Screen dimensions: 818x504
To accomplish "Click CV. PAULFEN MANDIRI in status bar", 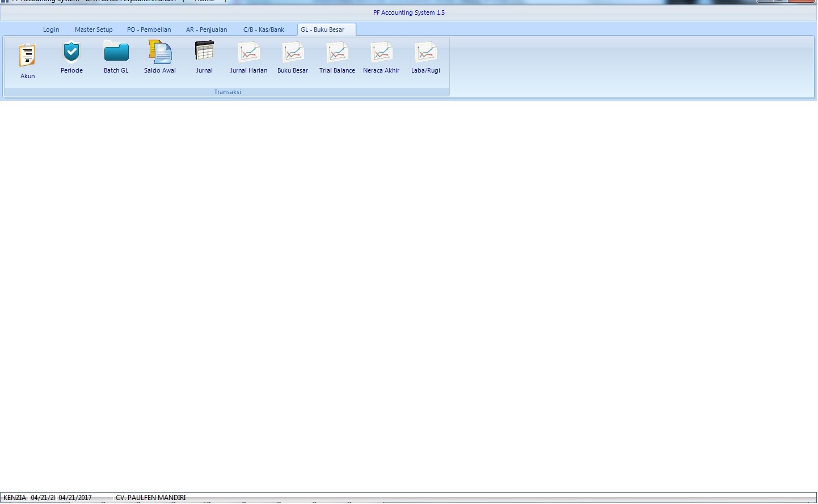I will [x=150, y=498].
